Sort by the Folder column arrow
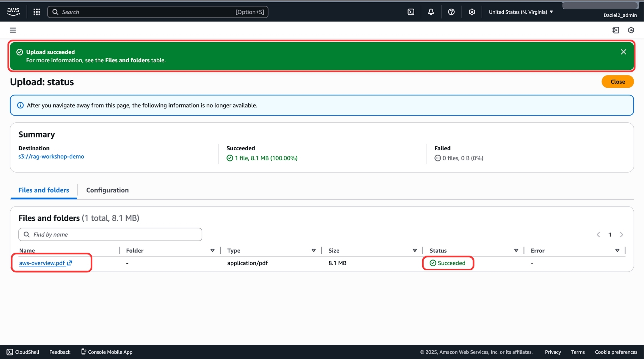The width and height of the screenshot is (644, 359). tap(212, 251)
